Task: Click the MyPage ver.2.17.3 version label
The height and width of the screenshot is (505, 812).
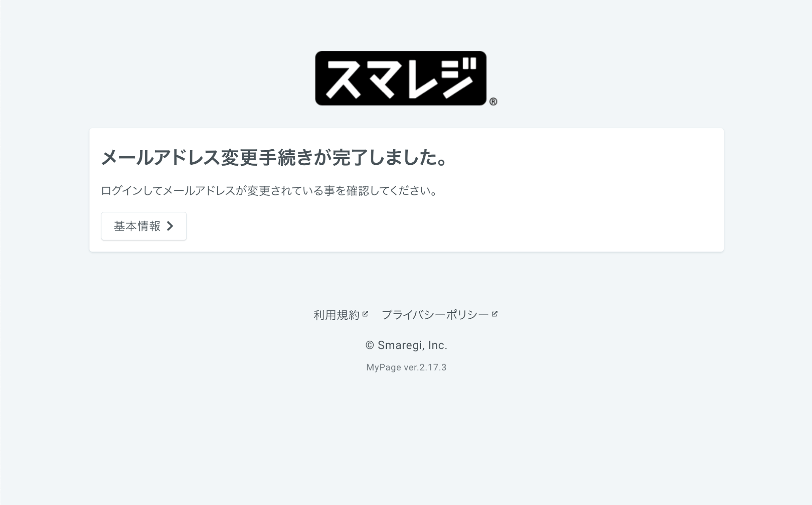Action: (x=406, y=368)
